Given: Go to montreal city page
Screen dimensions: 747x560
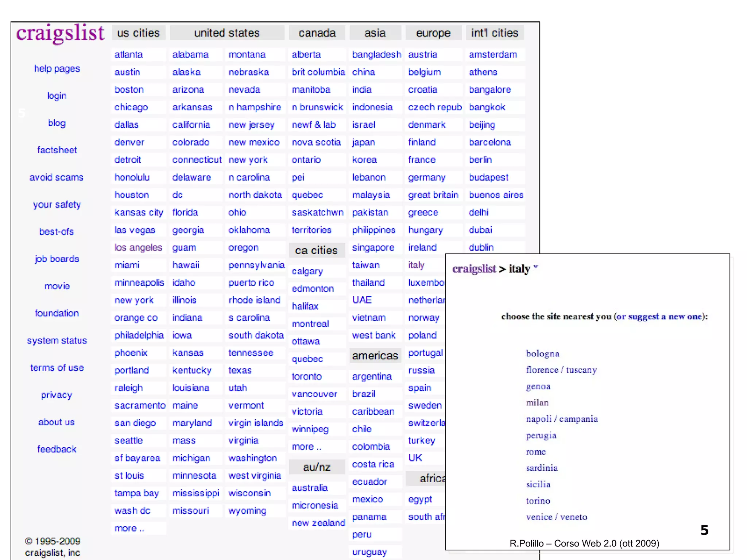Looking at the screenshot, I should (310, 324).
